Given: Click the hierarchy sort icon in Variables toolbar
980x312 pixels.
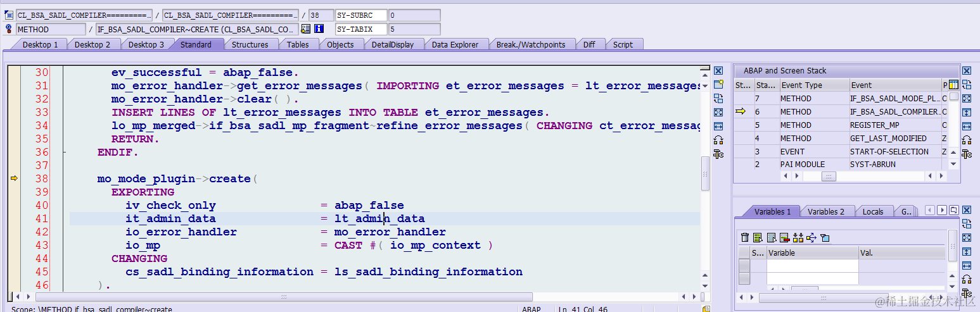Looking at the screenshot, I should pyautogui.click(x=798, y=238).
